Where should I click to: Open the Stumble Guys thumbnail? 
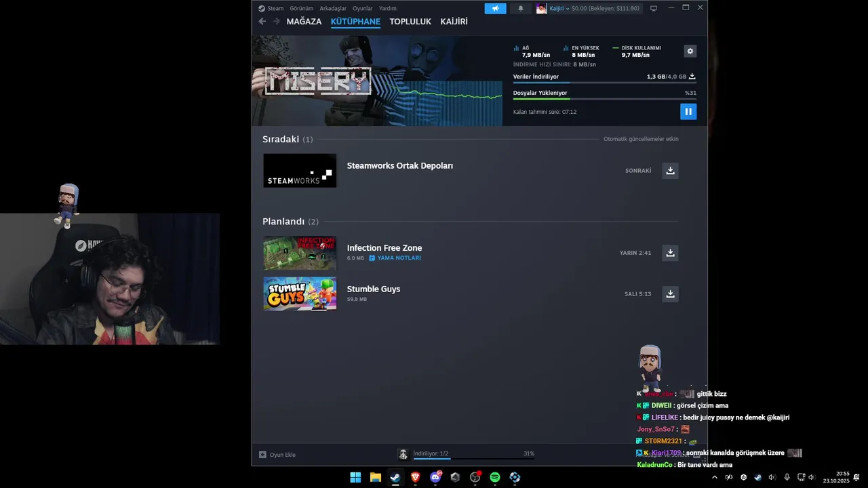(300, 293)
